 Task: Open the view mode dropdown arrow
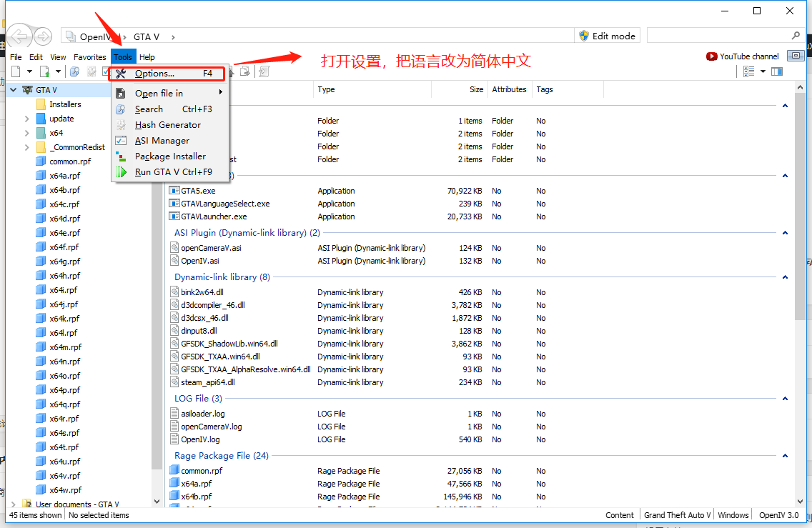pyautogui.click(x=763, y=71)
